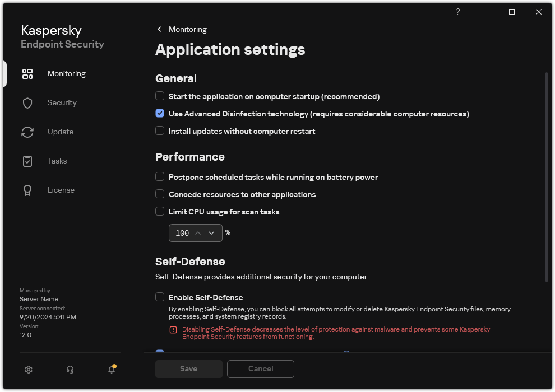
Task: Open notifications via the bell icon
Action: click(x=112, y=369)
